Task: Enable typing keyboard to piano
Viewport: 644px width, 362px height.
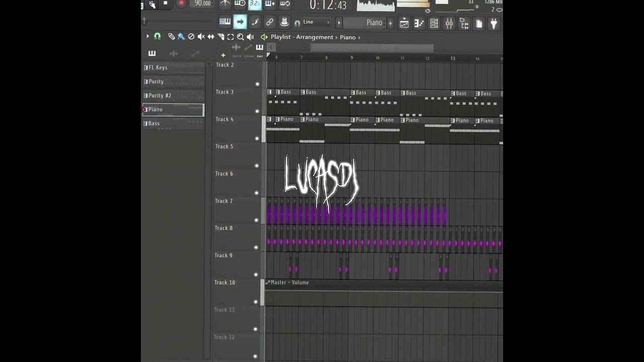Action: pyautogui.click(x=225, y=22)
